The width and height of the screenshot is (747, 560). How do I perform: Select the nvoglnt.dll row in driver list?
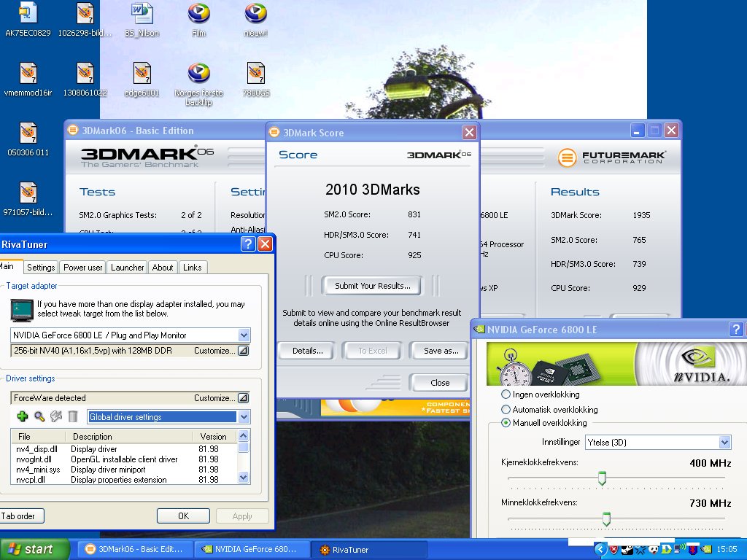click(x=124, y=459)
